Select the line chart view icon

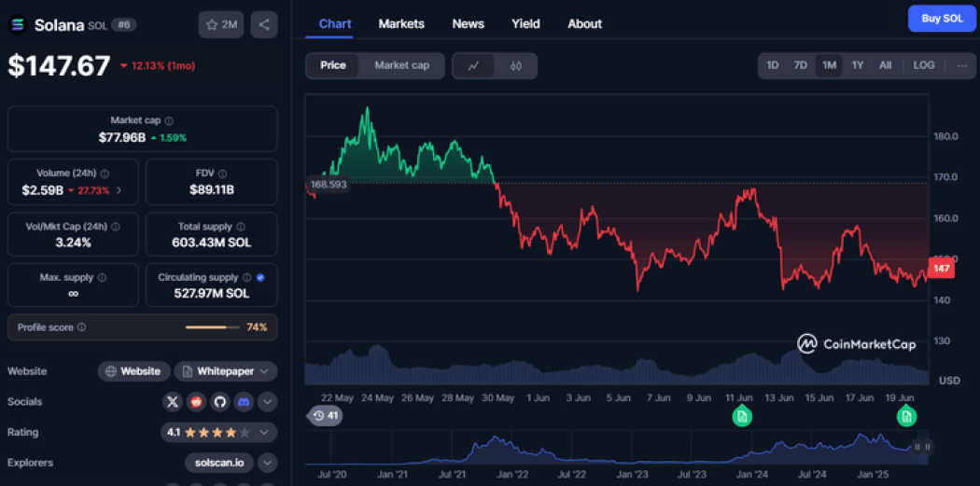click(x=474, y=66)
